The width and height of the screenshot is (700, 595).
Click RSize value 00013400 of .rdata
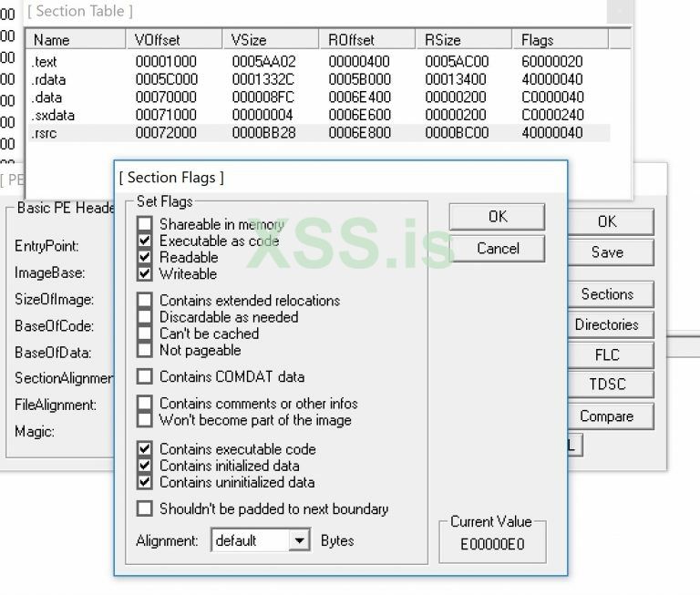coord(456,79)
